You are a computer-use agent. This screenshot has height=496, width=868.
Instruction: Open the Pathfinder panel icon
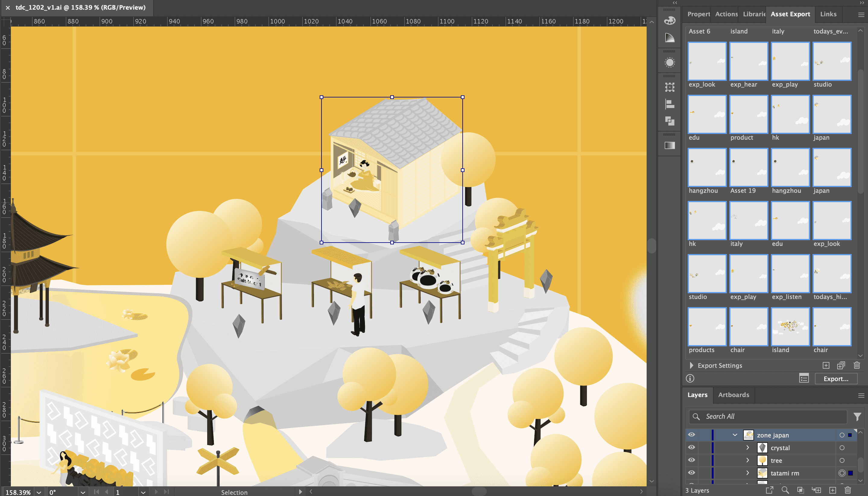tap(670, 121)
